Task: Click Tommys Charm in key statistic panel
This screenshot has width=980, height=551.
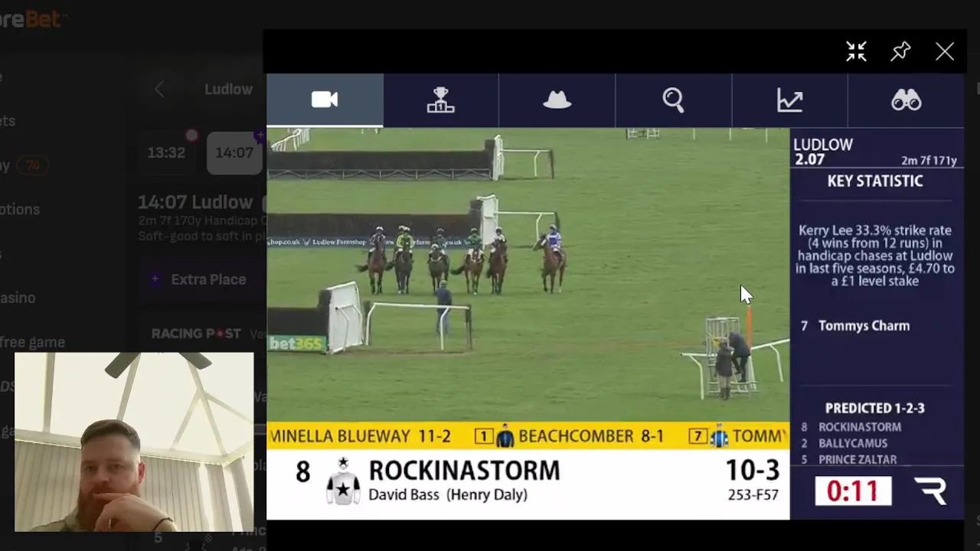Action: pyautogui.click(x=864, y=326)
